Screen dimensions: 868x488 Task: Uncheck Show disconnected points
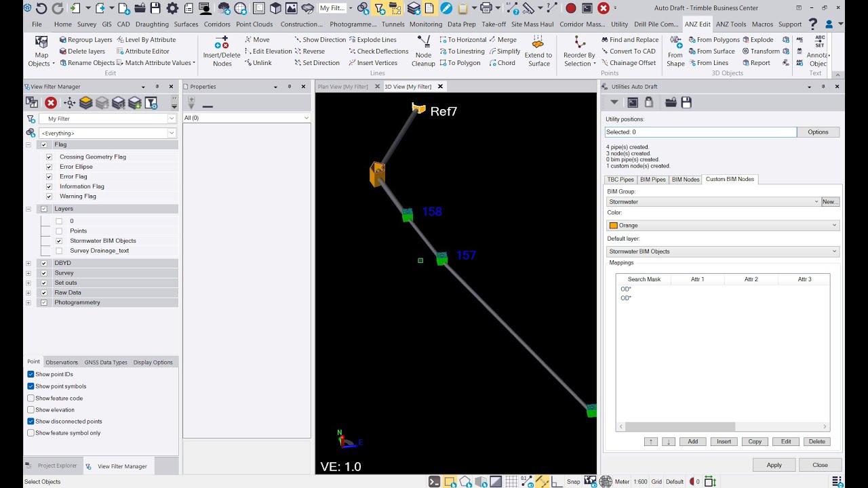[31, 421]
